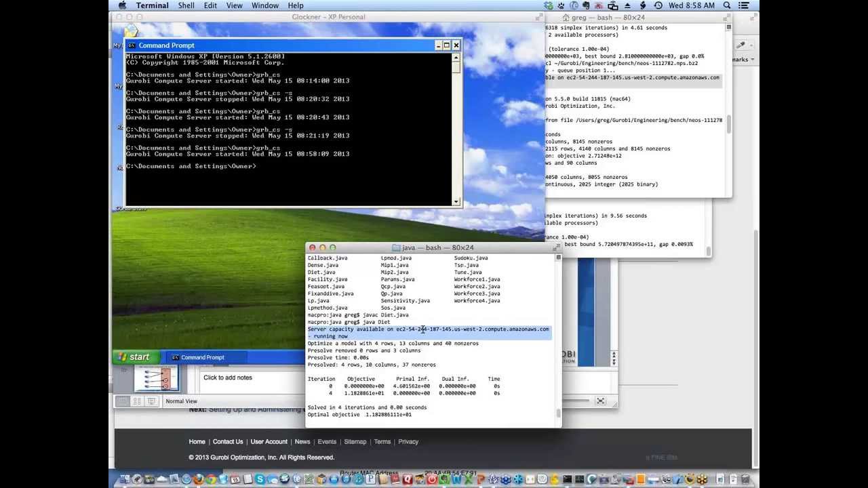
Task: Minimize the java bash terminal window
Action: [x=322, y=248]
